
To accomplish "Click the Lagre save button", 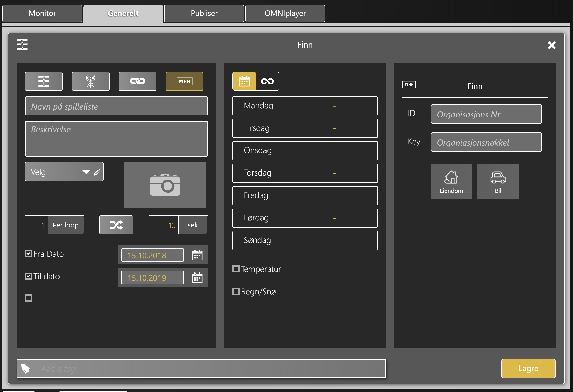I will 528,368.
